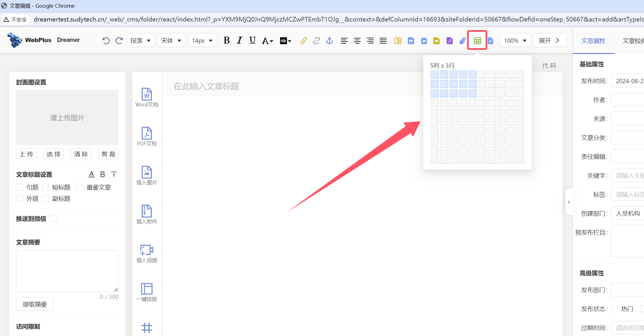Undo the last edit

point(106,41)
